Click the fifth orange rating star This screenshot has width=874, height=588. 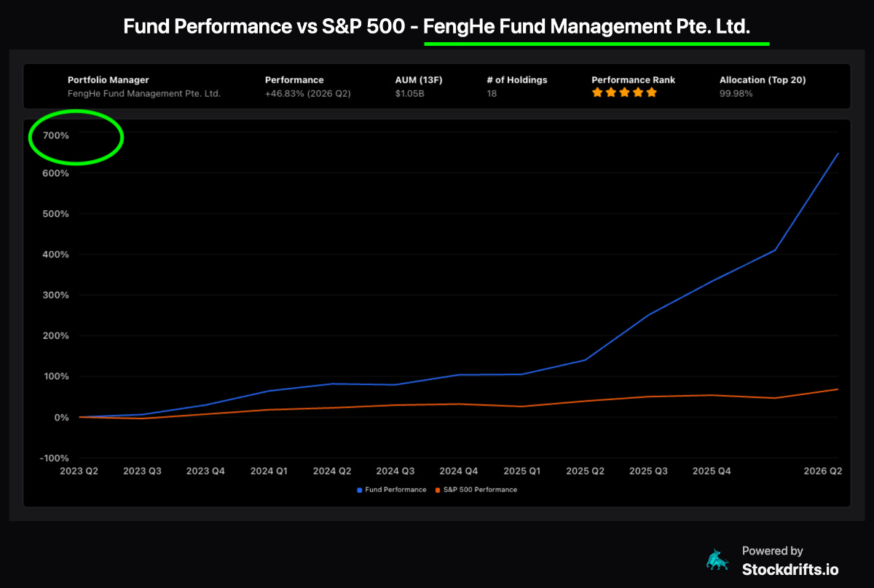coord(651,92)
